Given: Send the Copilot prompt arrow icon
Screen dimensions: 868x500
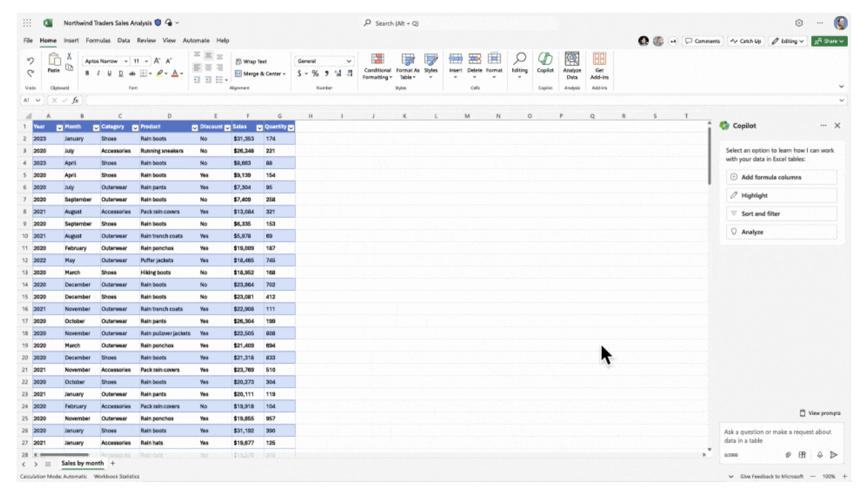Looking at the screenshot, I should (x=833, y=455).
